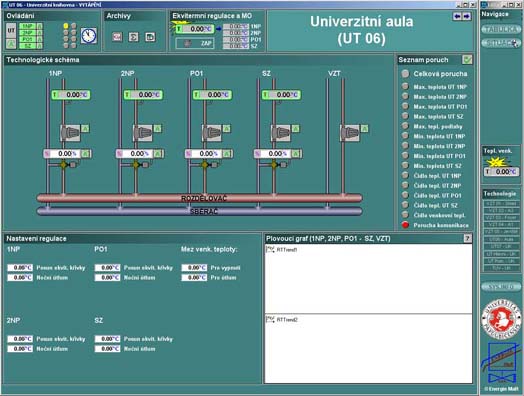Image resolution: width=524 pixels, height=396 pixels.
Task: Edit 1NP Posun ekvit. křivky value field
Action: [20, 268]
